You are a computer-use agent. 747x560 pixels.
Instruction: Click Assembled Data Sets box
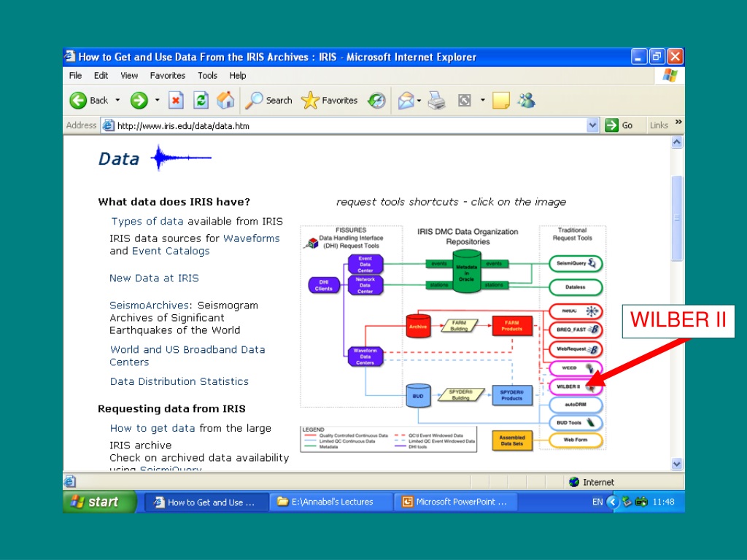(x=512, y=440)
